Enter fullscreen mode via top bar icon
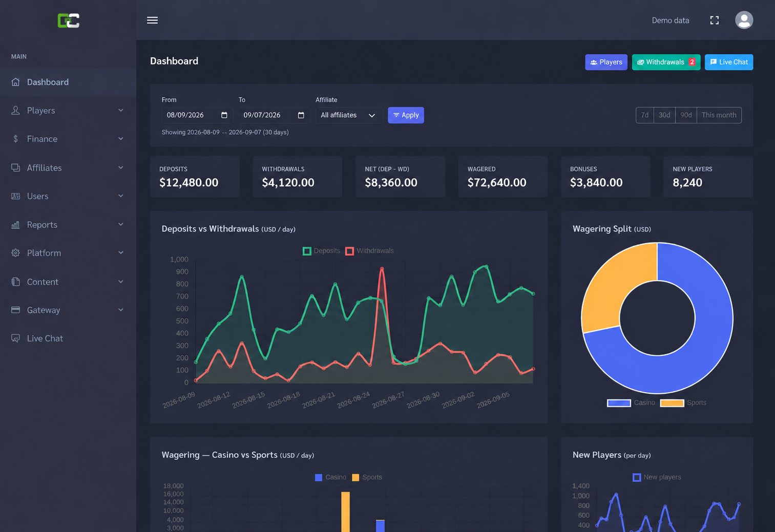Image resolution: width=775 pixels, height=532 pixels. pyautogui.click(x=715, y=20)
